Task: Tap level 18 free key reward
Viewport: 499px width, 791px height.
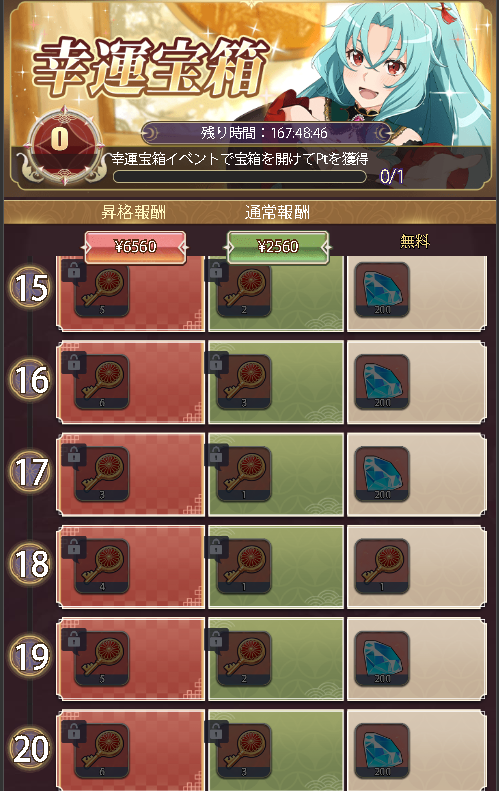Action: [x=382, y=567]
